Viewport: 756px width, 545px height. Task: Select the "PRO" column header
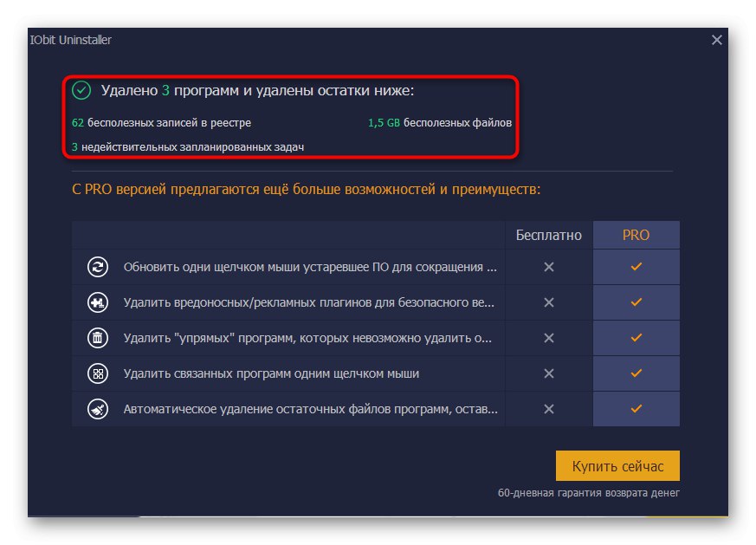[x=636, y=235]
